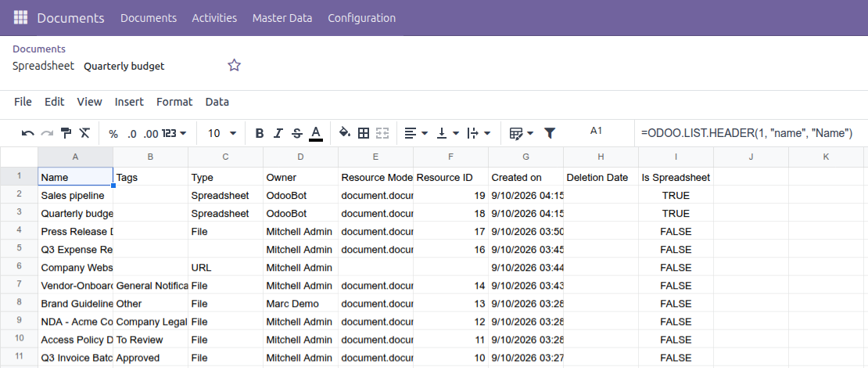Image resolution: width=868 pixels, height=368 pixels.
Task: Open the borders tool
Action: [364, 133]
